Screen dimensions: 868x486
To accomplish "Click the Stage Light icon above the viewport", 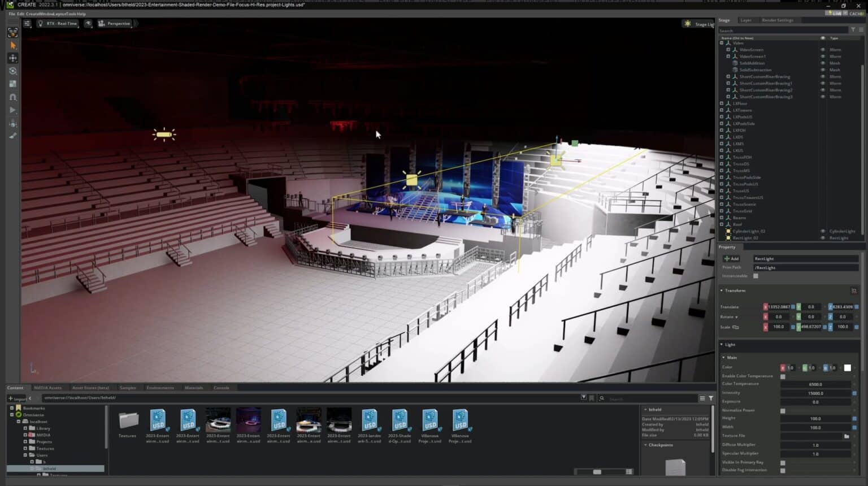I will [x=688, y=23].
